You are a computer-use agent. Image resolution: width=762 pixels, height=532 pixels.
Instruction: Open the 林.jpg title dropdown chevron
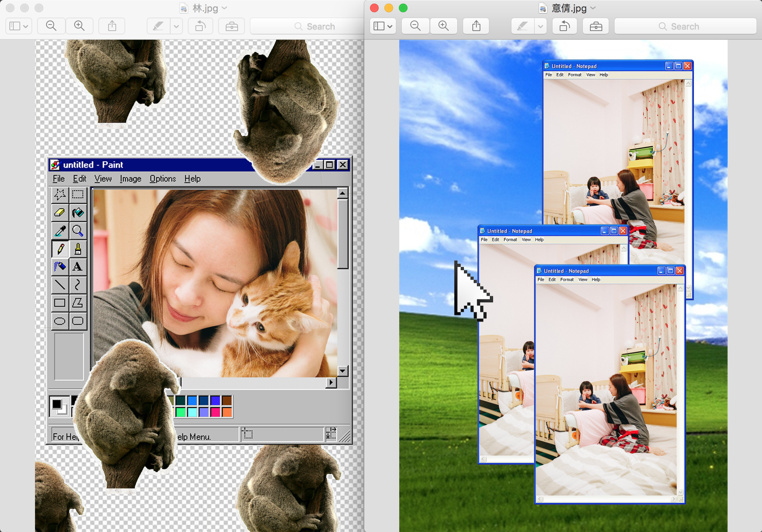point(224,8)
